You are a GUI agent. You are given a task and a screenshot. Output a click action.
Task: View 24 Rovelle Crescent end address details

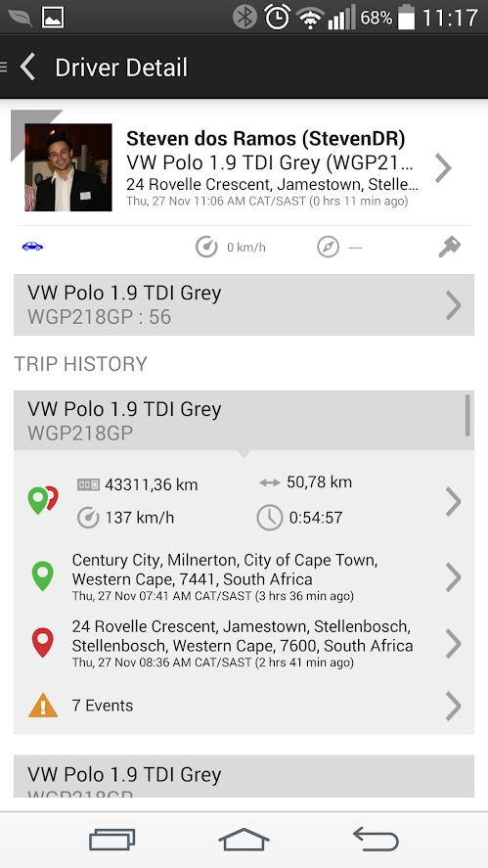244,643
